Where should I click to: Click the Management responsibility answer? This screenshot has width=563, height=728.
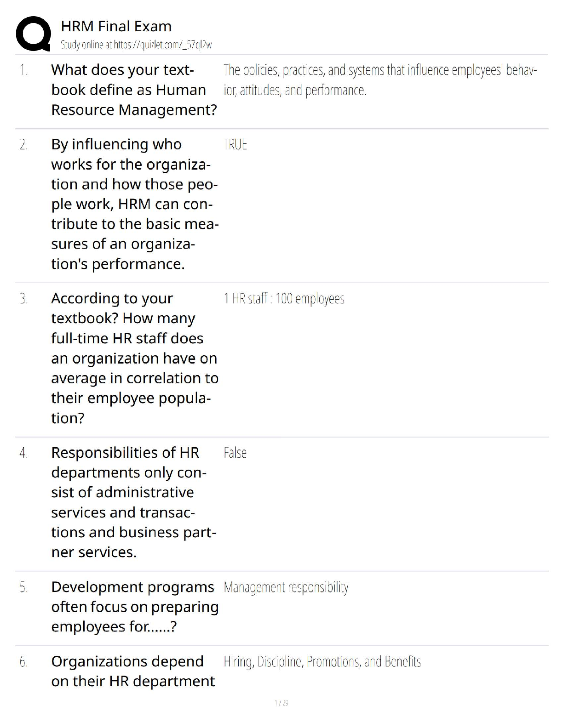[286, 587]
